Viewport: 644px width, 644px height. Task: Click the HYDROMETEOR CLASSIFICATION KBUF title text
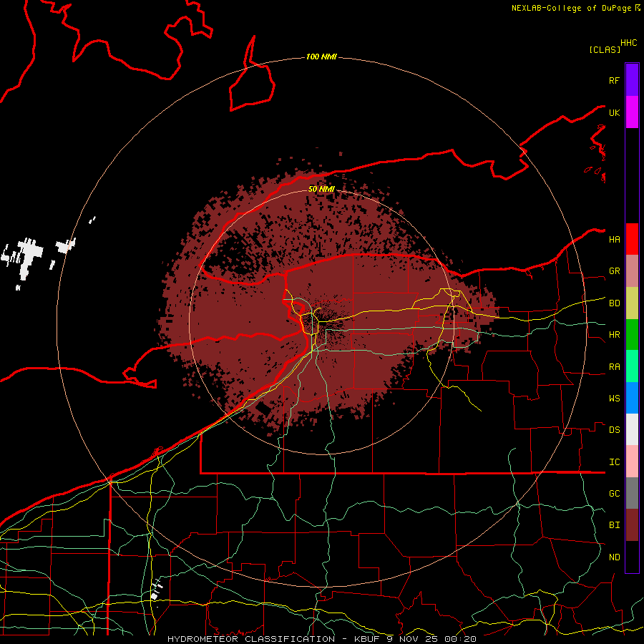point(321,639)
